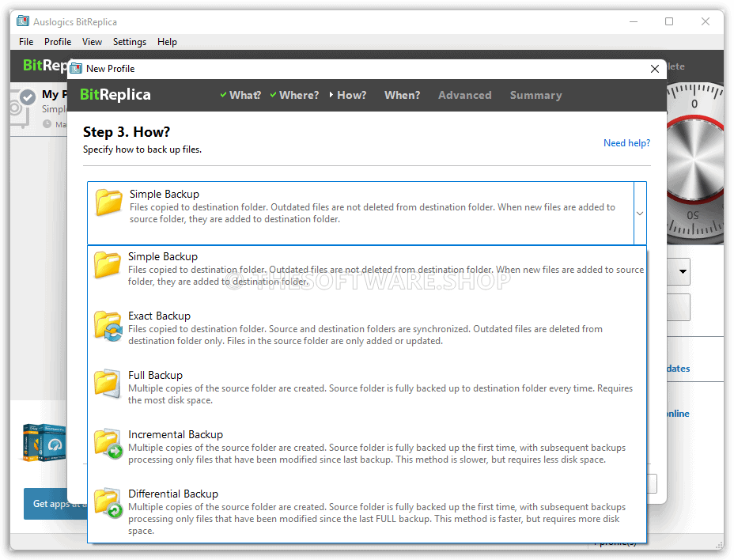734x560 pixels.
Task: Open the dropdown arrow in main window behind dialog
Action: (683, 271)
